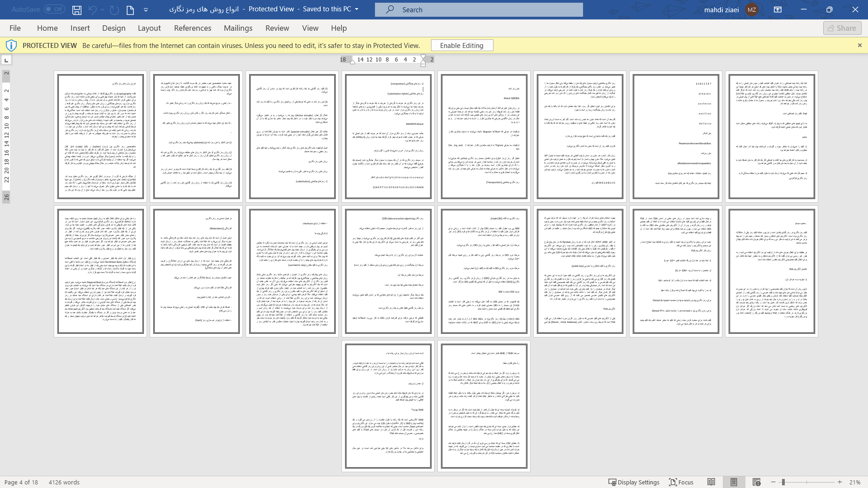
Task: Open the Mailings tab
Action: 238,28
